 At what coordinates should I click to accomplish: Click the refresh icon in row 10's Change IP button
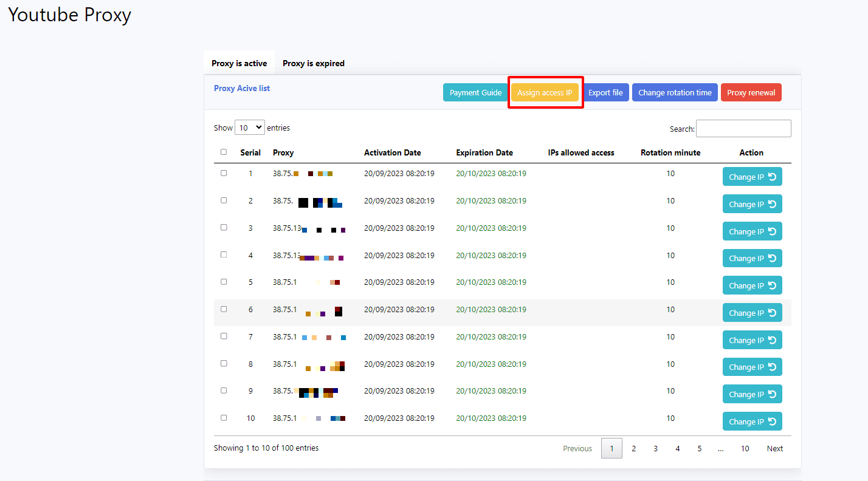point(772,421)
